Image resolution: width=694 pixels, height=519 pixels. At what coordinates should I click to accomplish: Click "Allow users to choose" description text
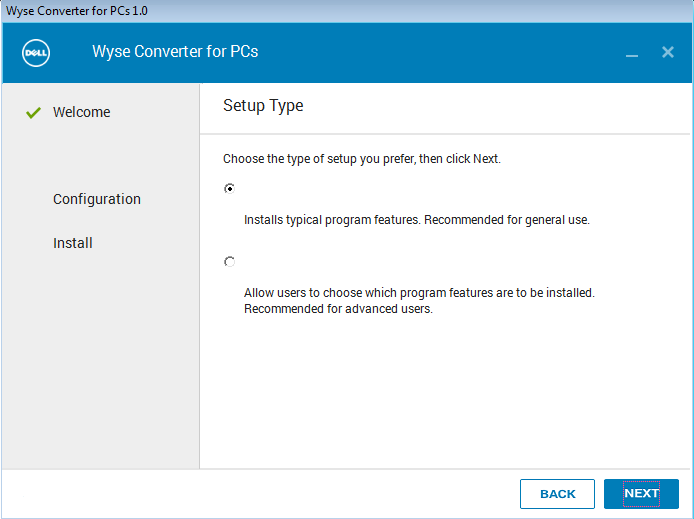(419, 293)
